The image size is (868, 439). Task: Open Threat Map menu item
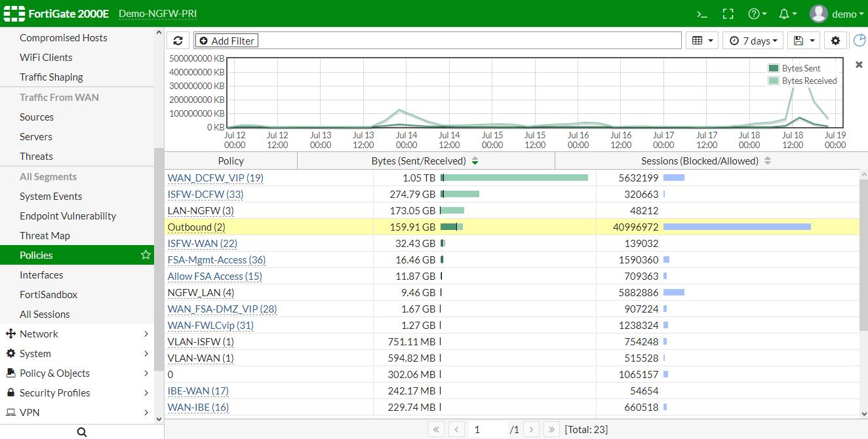pos(45,235)
